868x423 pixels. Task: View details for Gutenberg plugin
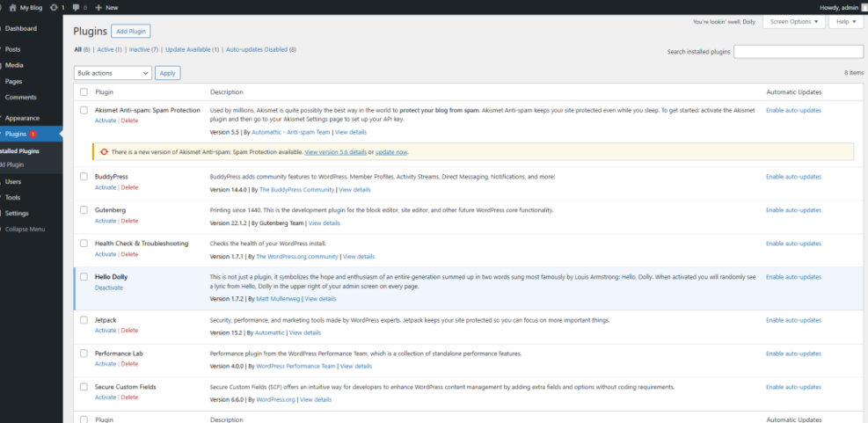(x=324, y=223)
